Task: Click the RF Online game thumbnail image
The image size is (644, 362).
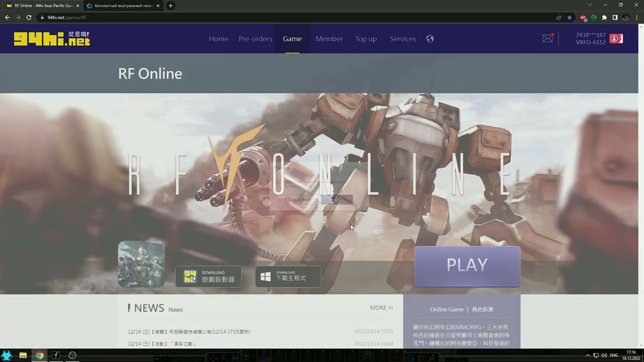Action: click(x=141, y=264)
